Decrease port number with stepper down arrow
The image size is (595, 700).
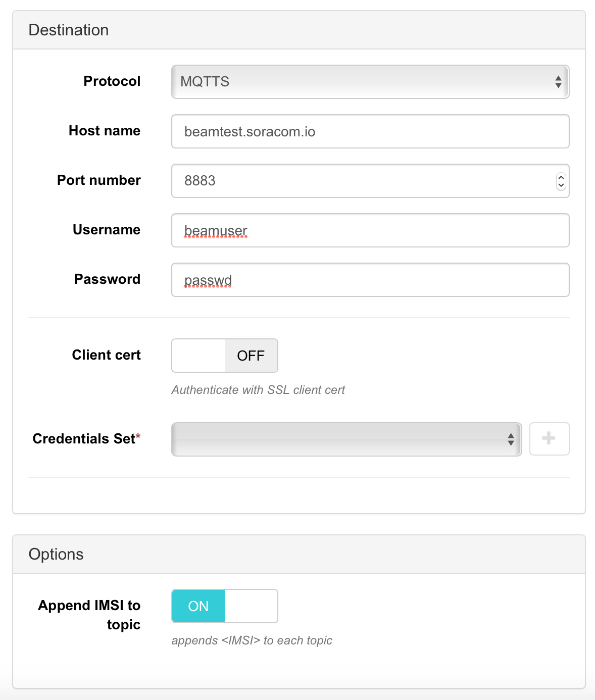tap(561, 185)
